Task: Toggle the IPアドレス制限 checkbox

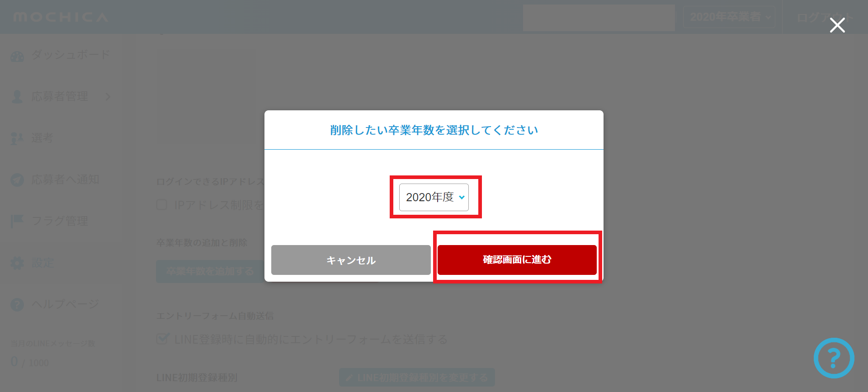Action: click(162, 205)
